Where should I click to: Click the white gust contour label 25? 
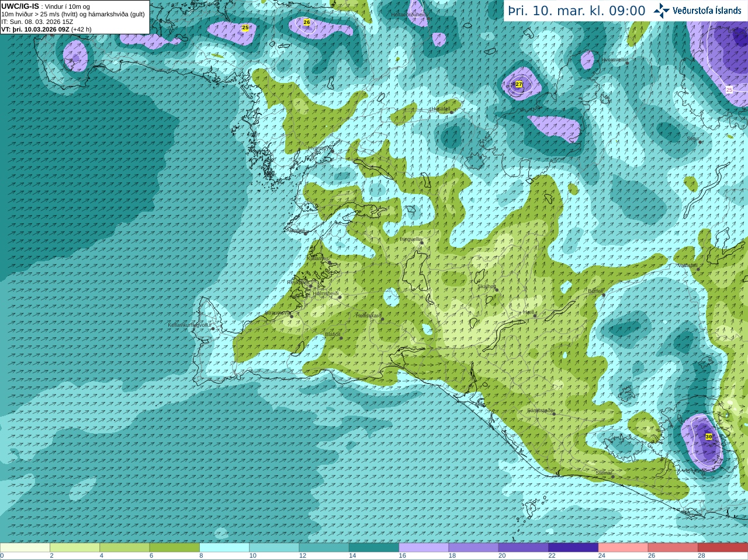click(729, 89)
